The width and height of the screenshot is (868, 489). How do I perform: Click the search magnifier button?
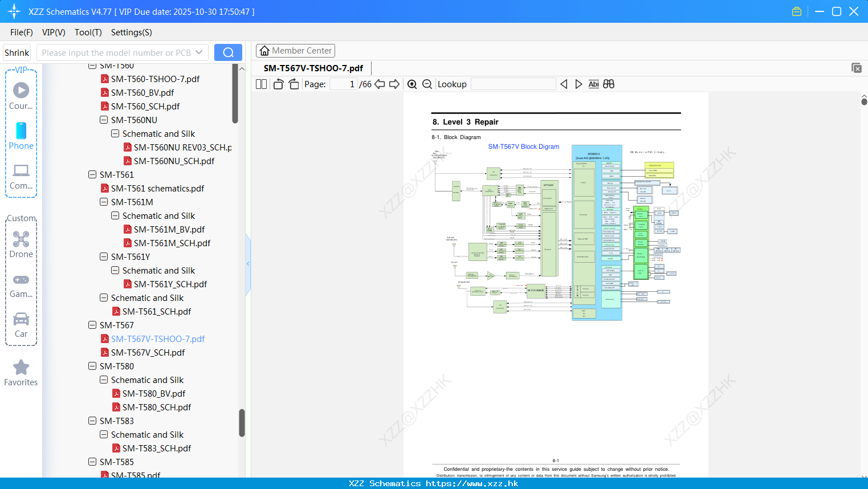coord(228,52)
